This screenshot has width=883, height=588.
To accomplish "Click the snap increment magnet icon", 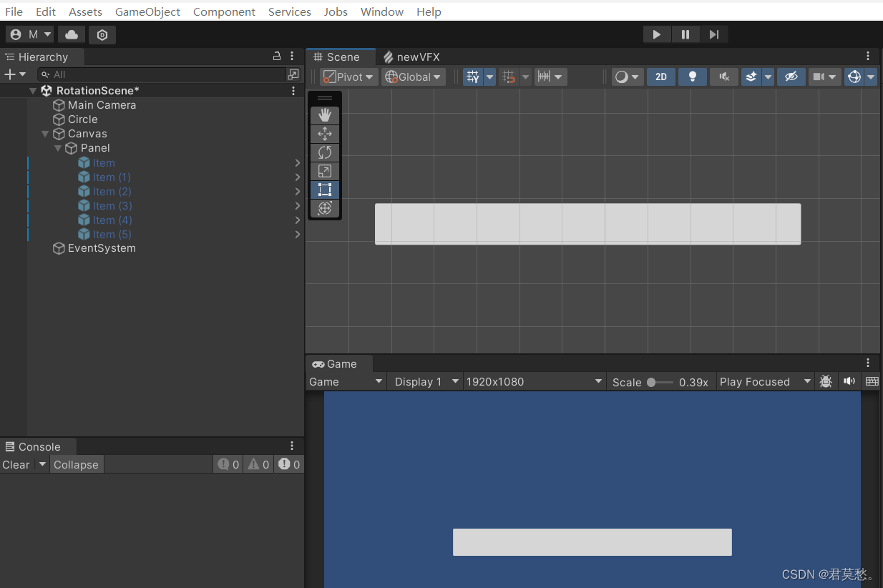I will pyautogui.click(x=509, y=77).
